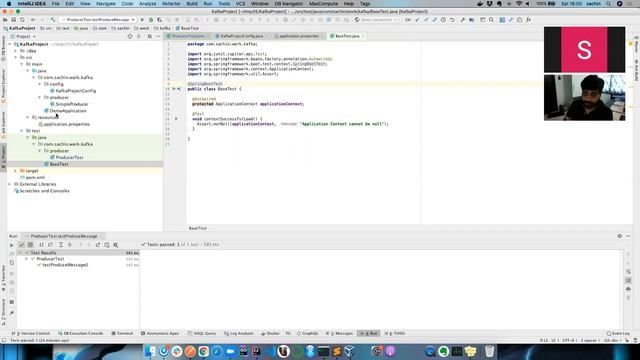This screenshot has height=360, width=640.
Task: Select KafkaProjectConfig in the project tree
Action: [76, 91]
